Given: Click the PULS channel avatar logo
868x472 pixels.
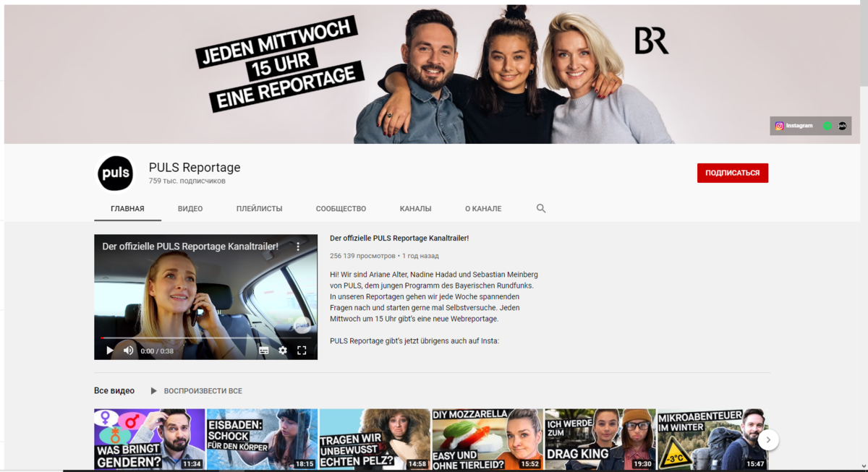Looking at the screenshot, I should (x=116, y=173).
